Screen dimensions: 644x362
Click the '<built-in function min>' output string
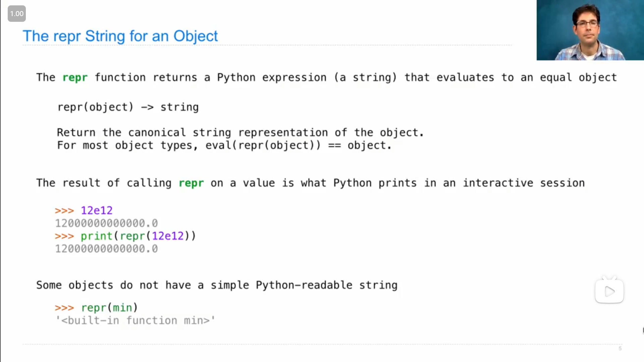point(135,320)
